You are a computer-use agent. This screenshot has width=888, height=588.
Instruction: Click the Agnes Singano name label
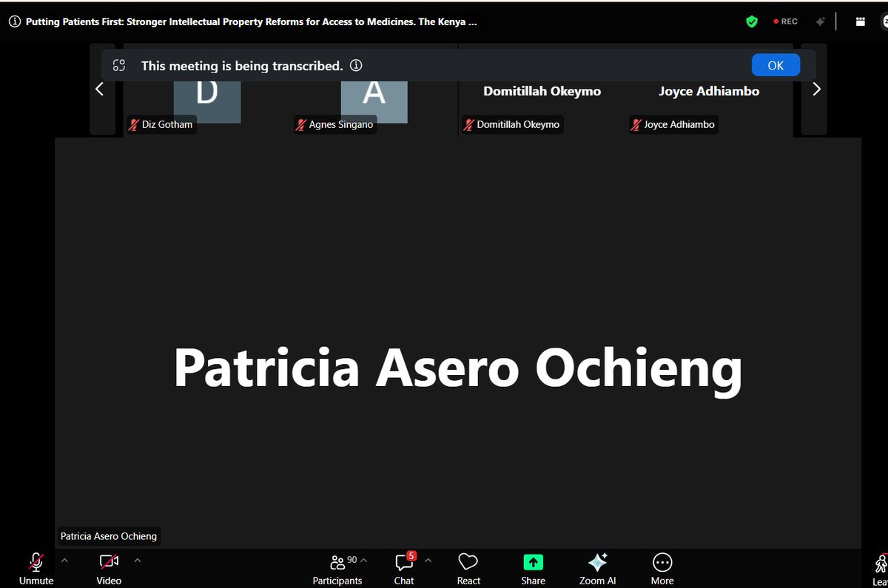[x=335, y=124]
